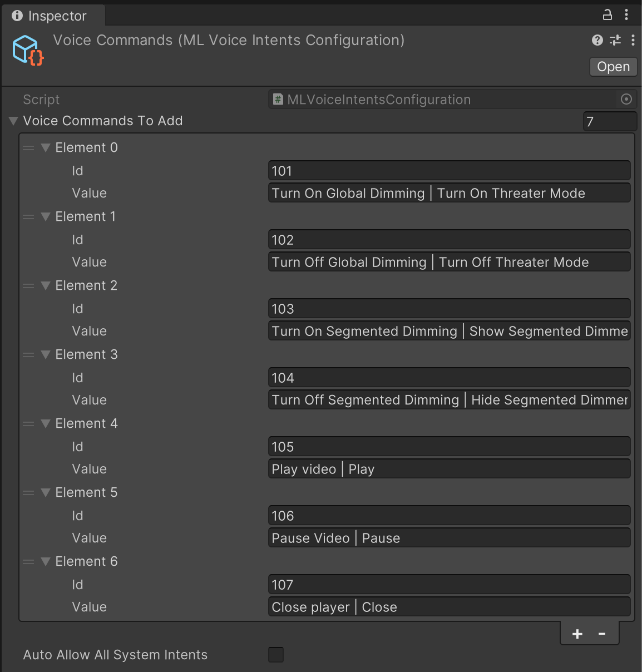Click the Play video value field
The height and width of the screenshot is (672, 642).
click(449, 469)
